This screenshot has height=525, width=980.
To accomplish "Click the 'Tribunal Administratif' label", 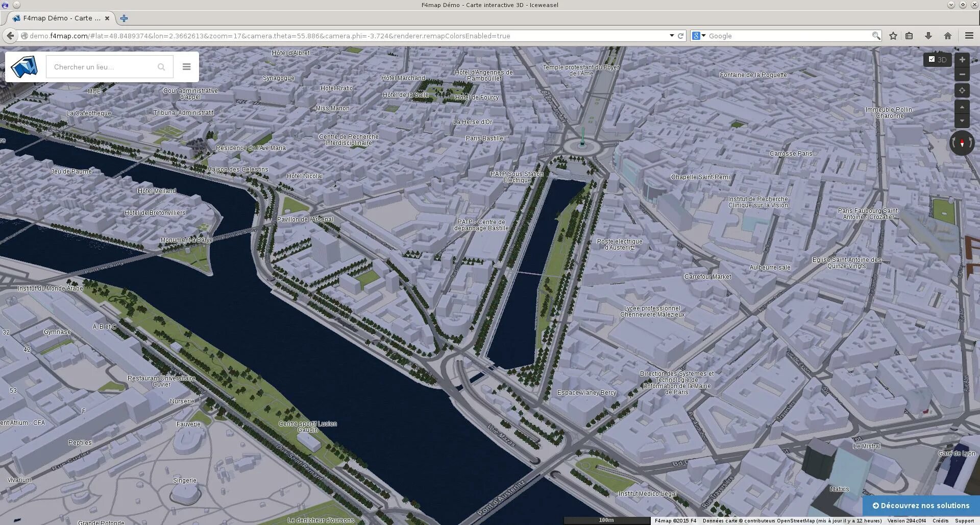I will click(x=184, y=113).
